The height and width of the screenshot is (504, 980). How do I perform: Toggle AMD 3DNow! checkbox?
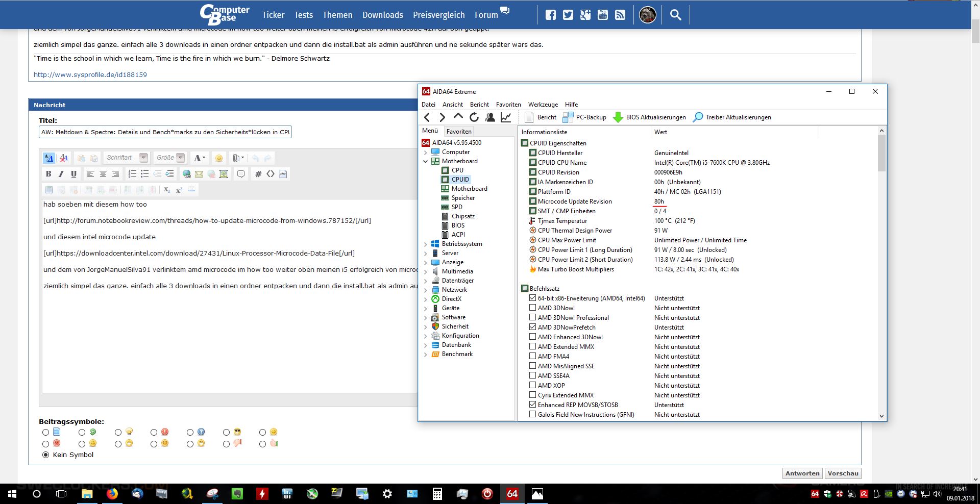point(533,308)
